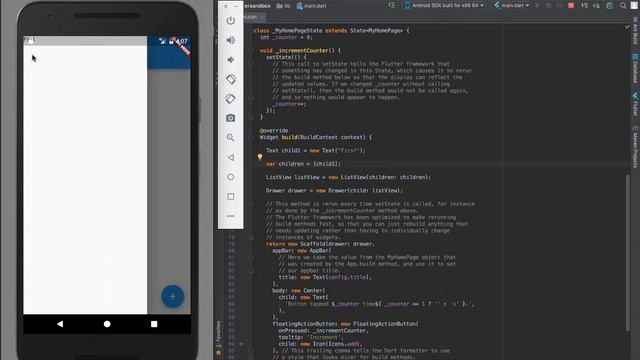The image size is (640, 360).
Task: Open the Database tool window
Action: click(x=635, y=69)
